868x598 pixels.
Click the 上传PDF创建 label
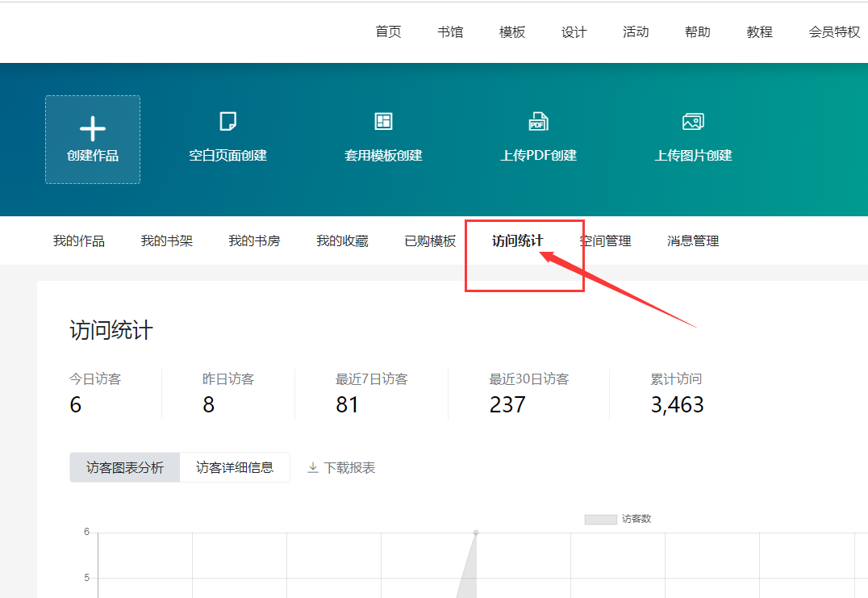click(x=538, y=156)
